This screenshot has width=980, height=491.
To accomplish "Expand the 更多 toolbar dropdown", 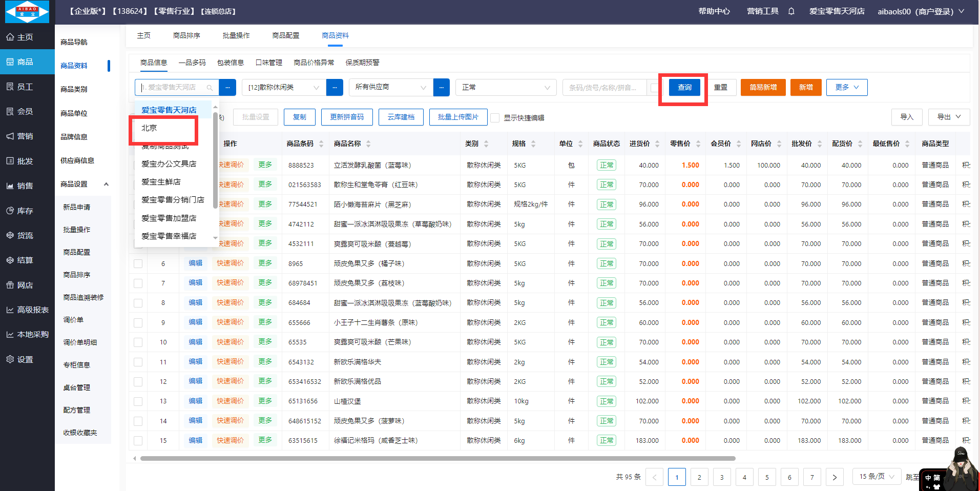I will tap(846, 87).
